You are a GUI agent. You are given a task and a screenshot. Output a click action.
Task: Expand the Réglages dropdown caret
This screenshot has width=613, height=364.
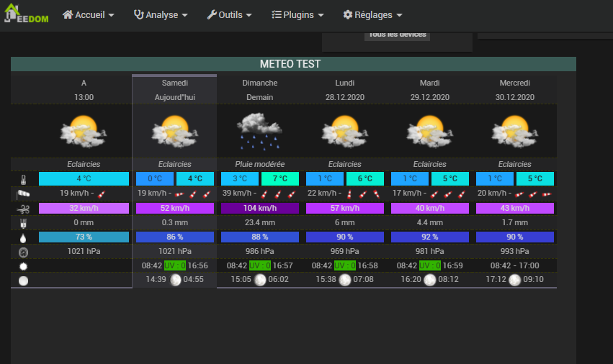400,15
